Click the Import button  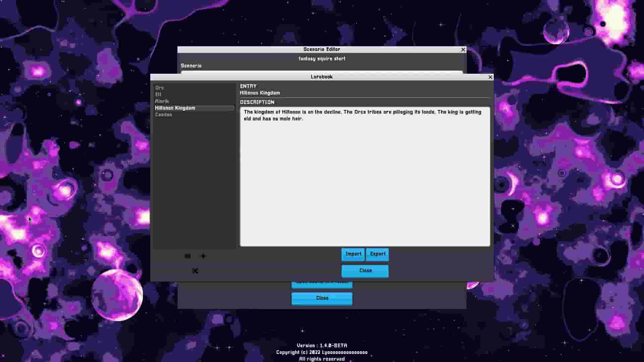tap(353, 254)
